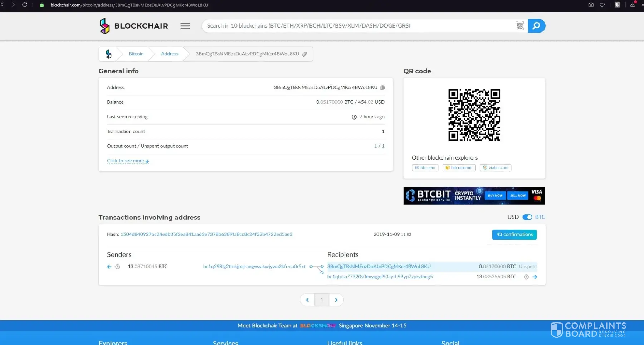Click the Blockchair home icon in breadcrumb
Screen dimensions: 644x345
(109, 54)
